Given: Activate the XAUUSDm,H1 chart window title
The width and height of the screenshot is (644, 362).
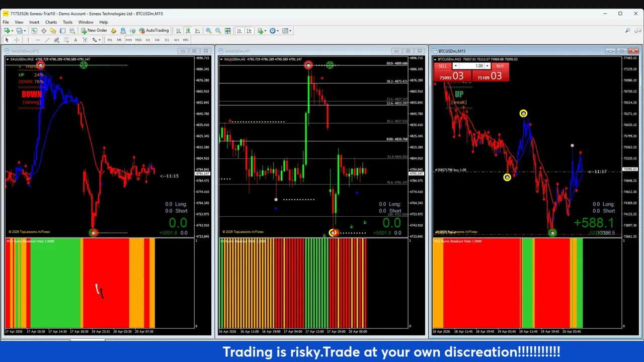Looking at the screenshot, I should (x=237, y=51).
